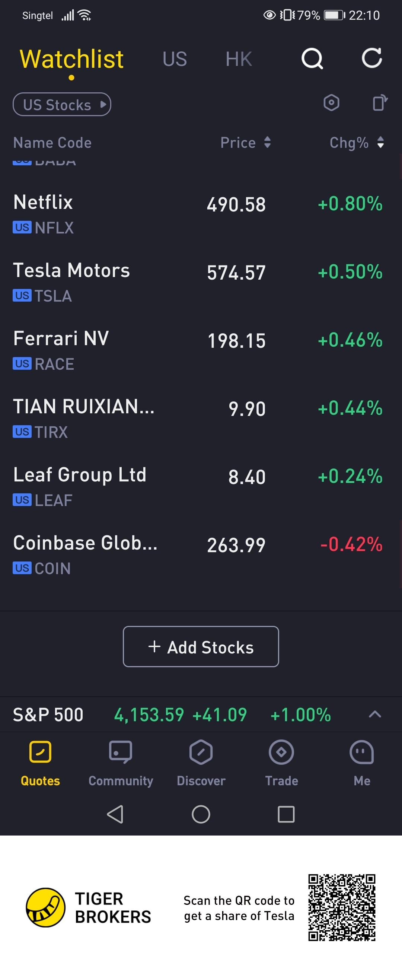Viewport: 402px width, 980px height.
Task: Switch to the US market tab
Action: 175,59
